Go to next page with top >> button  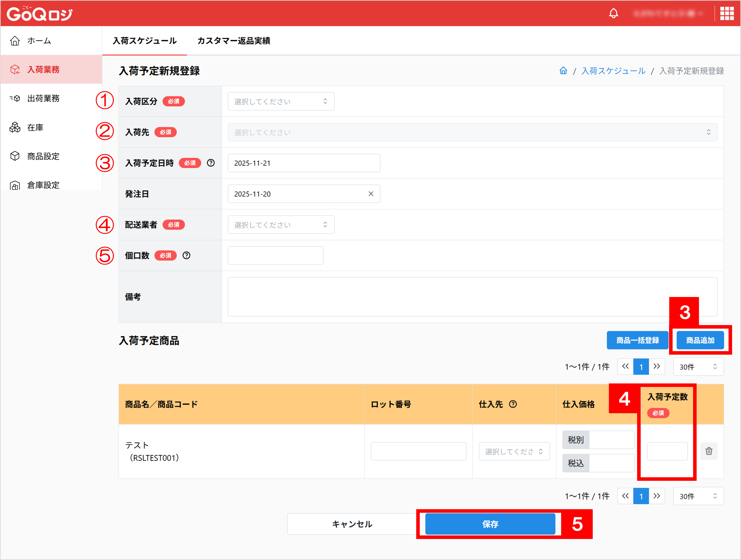click(x=657, y=367)
